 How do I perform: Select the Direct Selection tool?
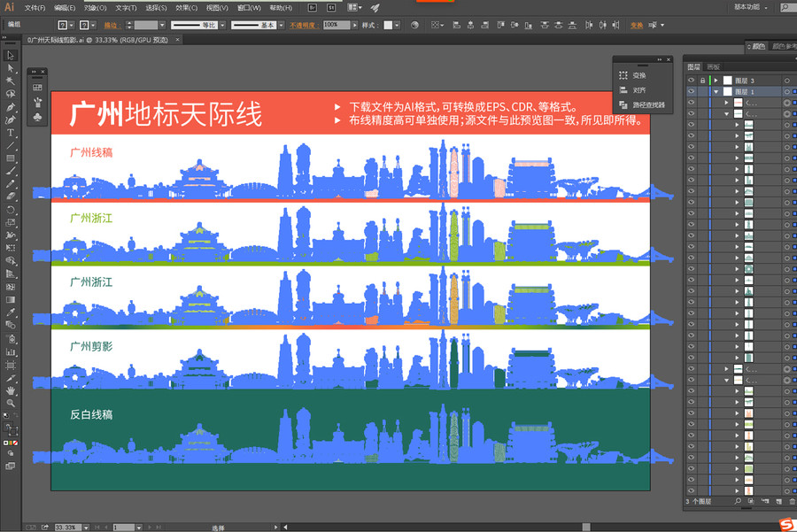[x=10, y=68]
